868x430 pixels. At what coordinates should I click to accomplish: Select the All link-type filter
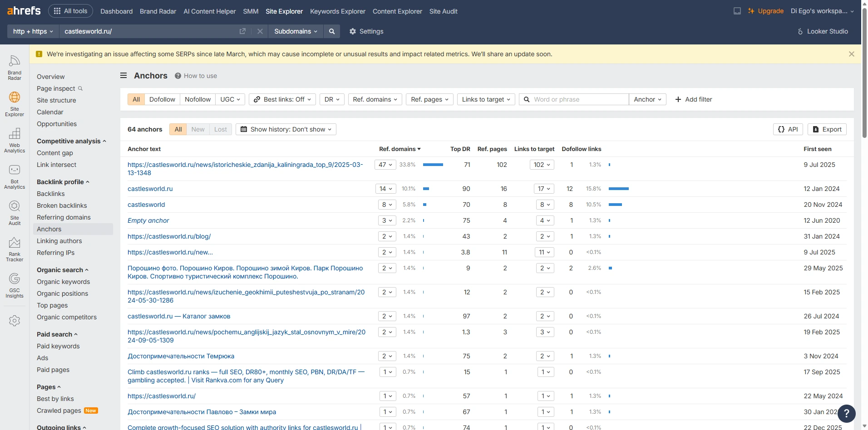pyautogui.click(x=136, y=99)
